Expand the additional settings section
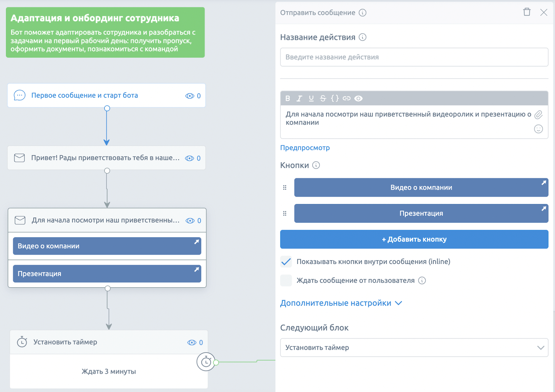Viewport: 555px width, 392px height. (341, 303)
